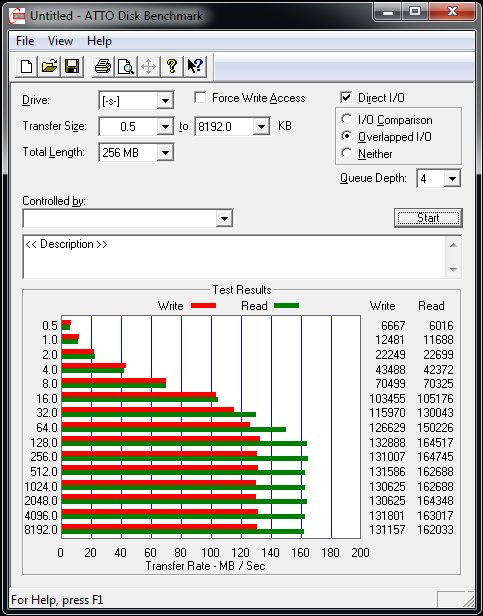Click the four-arrow move toolbar icon
Screen dimensions: 483x616
[x=149, y=66]
